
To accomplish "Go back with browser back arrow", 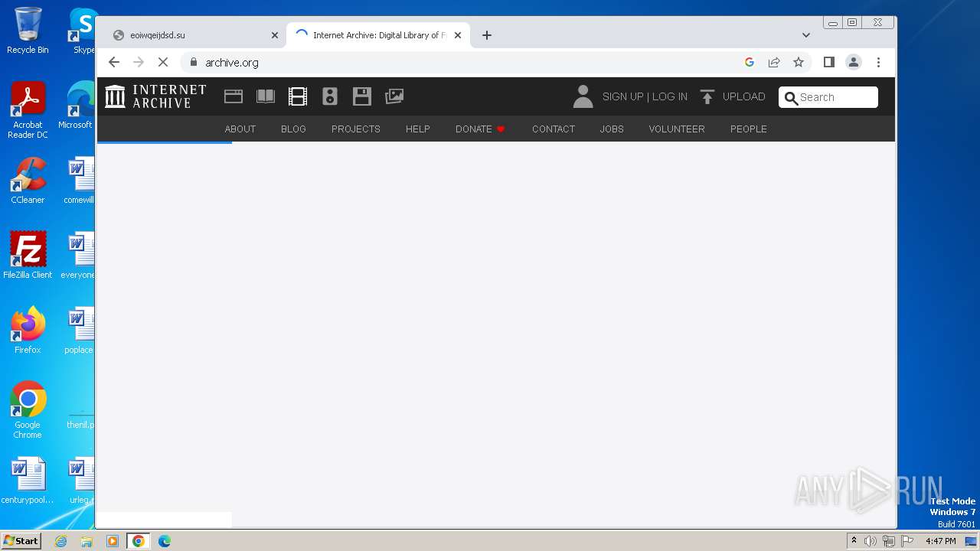I will (x=114, y=63).
